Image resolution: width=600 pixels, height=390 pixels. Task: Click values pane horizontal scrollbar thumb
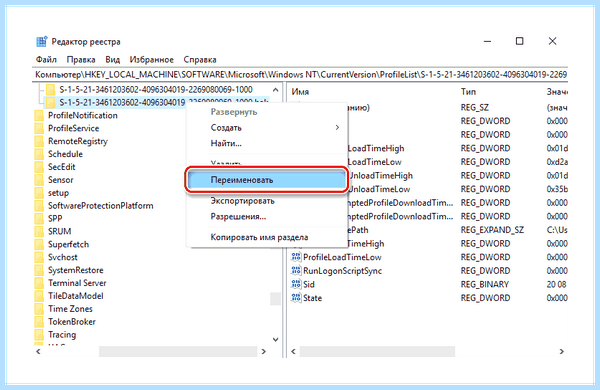[377, 351]
